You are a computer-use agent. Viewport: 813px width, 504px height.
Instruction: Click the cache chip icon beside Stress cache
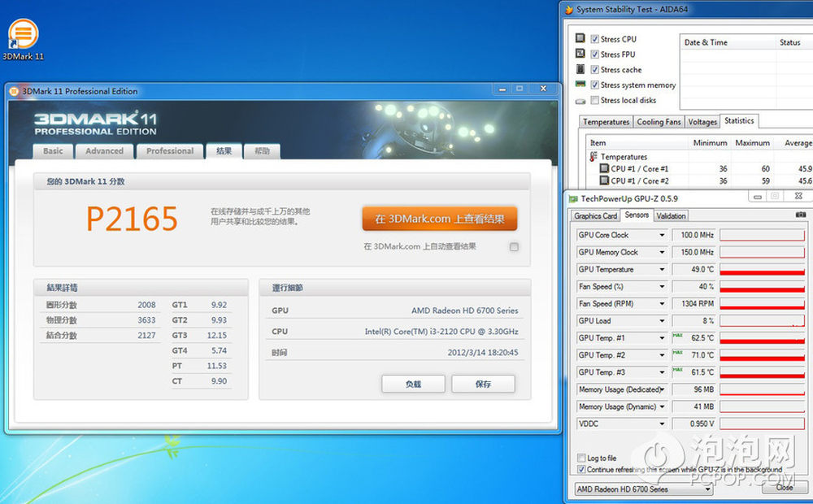tap(580, 69)
